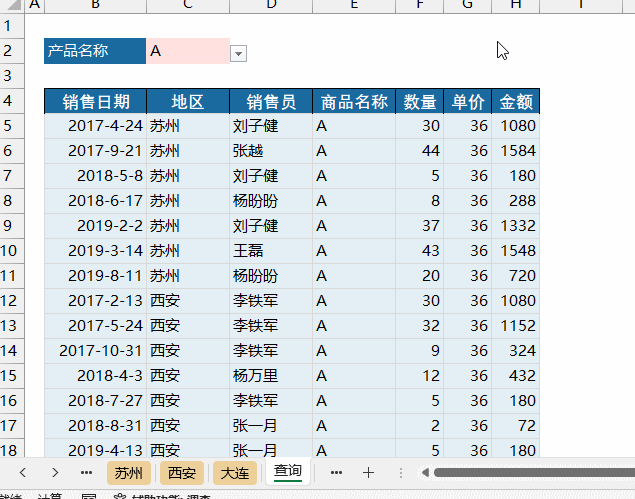Select quantity cell 37
The image size is (635, 499).
click(420, 226)
